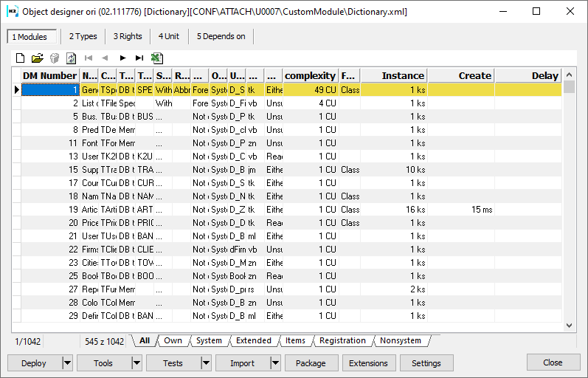Select the Registration filter tab
588x378 pixels.
(342, 340)
